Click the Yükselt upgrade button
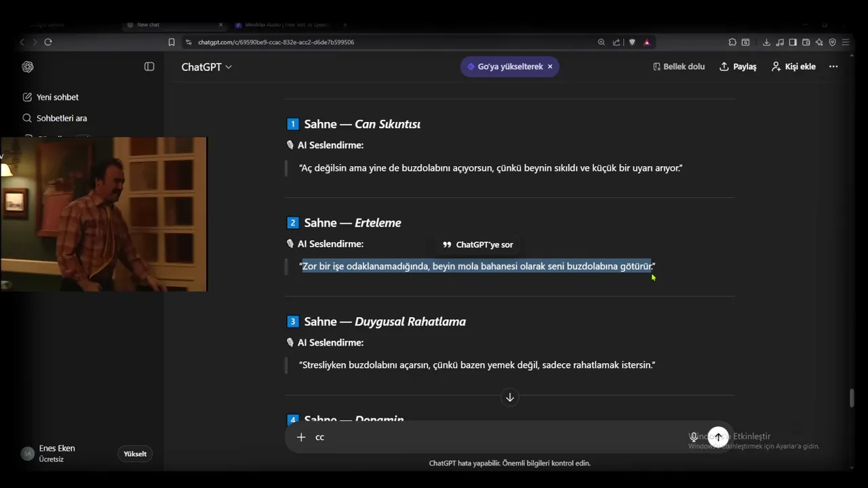 pos(135,454)
